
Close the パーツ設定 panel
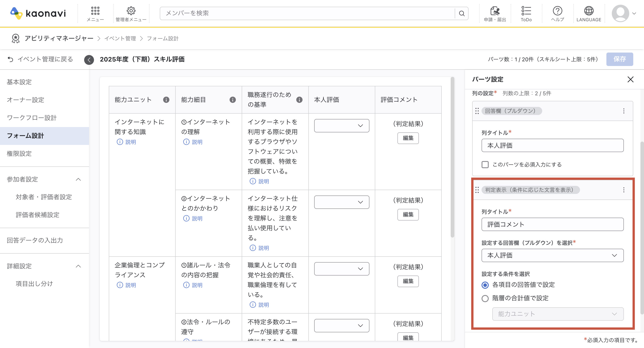tap(631, 79)
